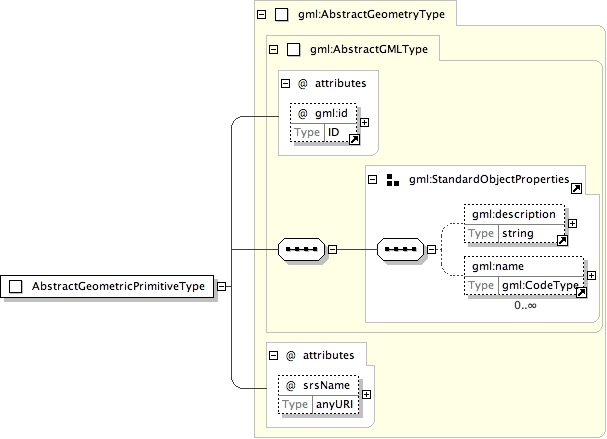Select the gml:description element
Image resolution: width=607 pixels, height=439 pixels.
coord(514,224)
